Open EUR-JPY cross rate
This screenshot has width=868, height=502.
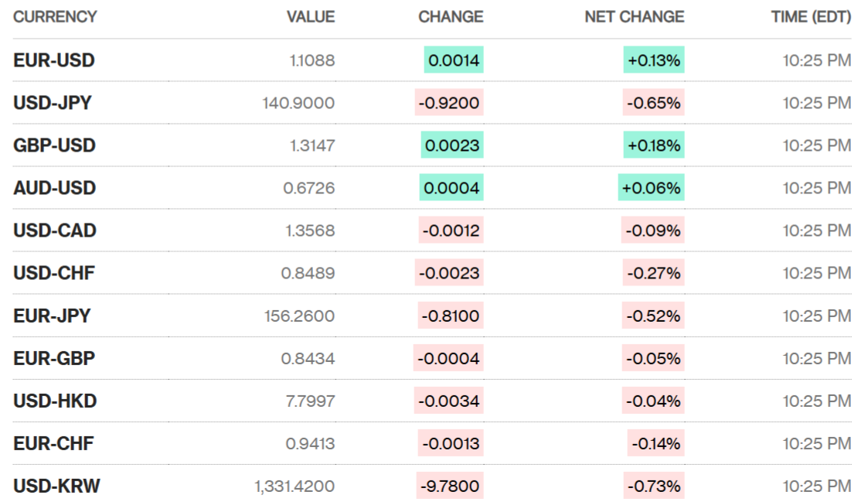52,316
